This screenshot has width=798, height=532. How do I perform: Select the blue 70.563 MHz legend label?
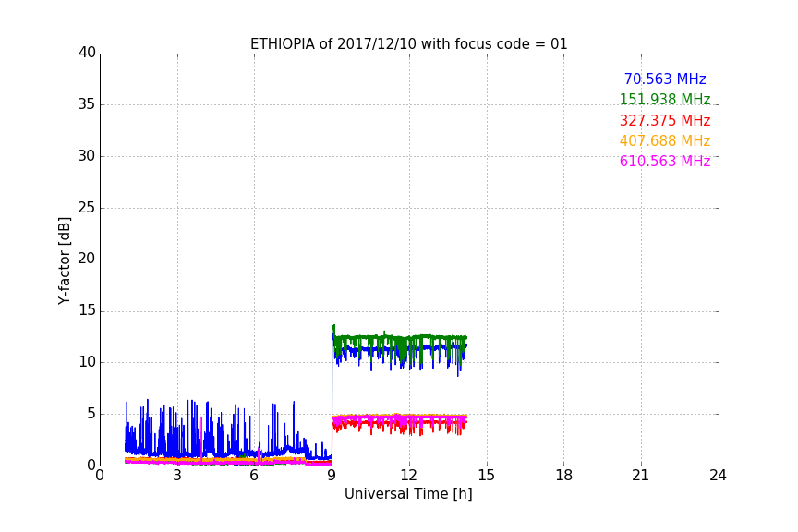coord(665,79)
